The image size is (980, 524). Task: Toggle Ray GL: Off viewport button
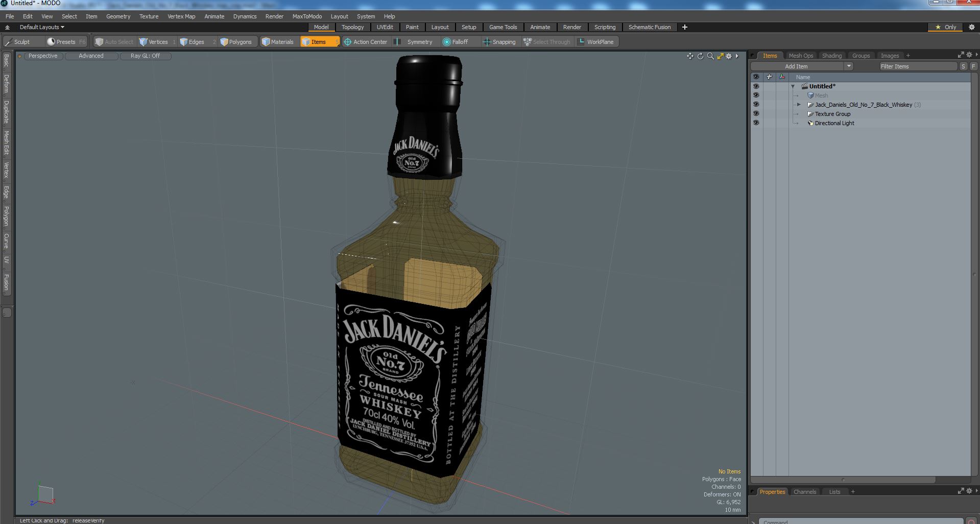(145, 56)
